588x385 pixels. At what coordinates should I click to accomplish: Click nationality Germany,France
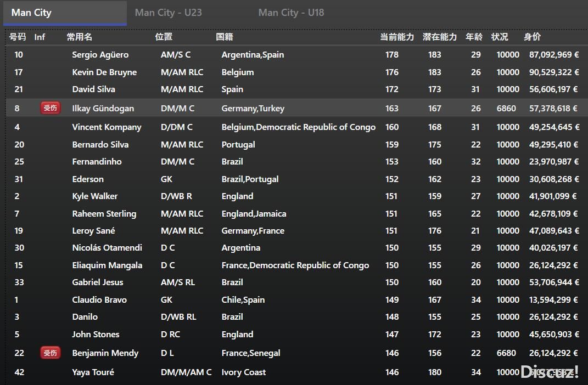click(253, 231)
